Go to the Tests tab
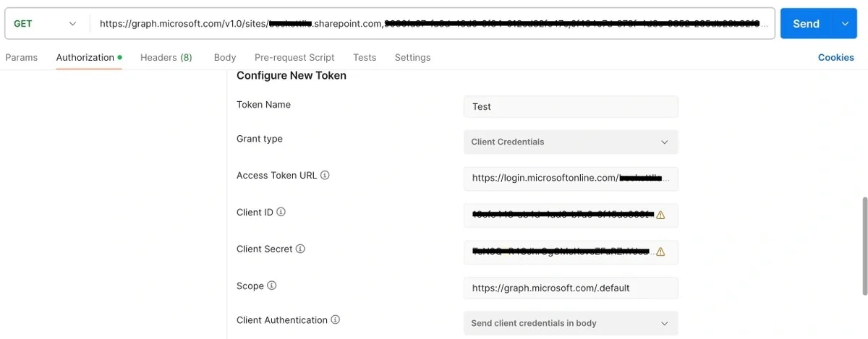Viewport: 868px width, 339px height. pyautogui.click(x=365, y=58)
